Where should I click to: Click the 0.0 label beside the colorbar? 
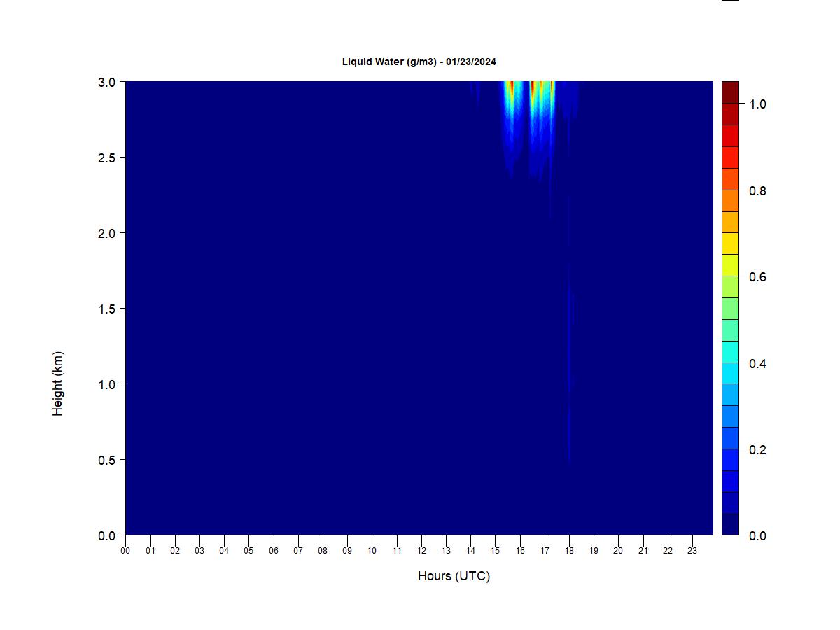tap(757, 535)
